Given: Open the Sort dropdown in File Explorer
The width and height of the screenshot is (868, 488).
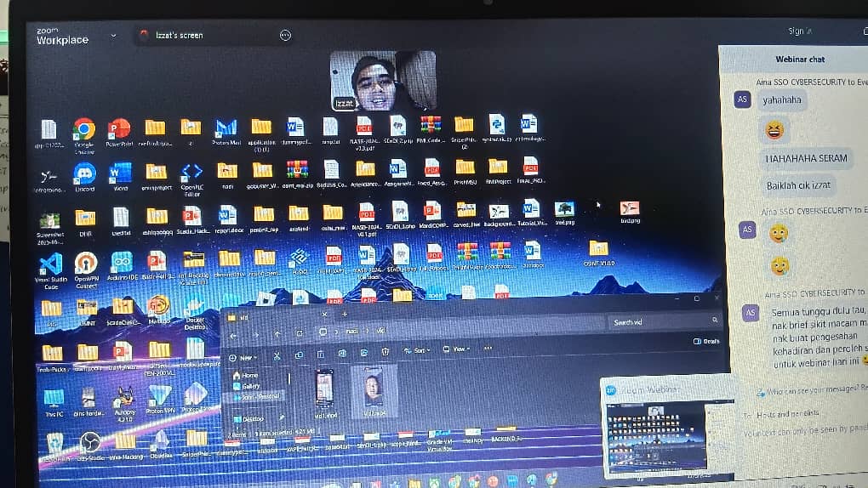Looking at the screenshot, I should [x=417, y=350].
